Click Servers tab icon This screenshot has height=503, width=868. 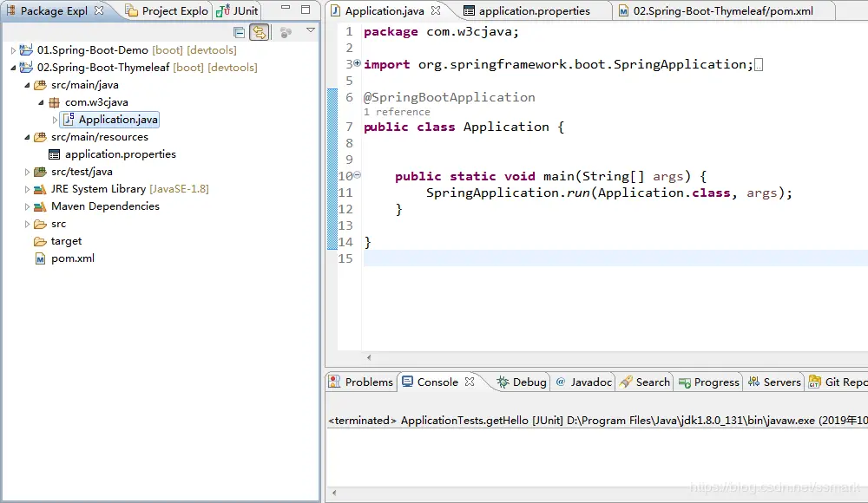tap(754, 382)
